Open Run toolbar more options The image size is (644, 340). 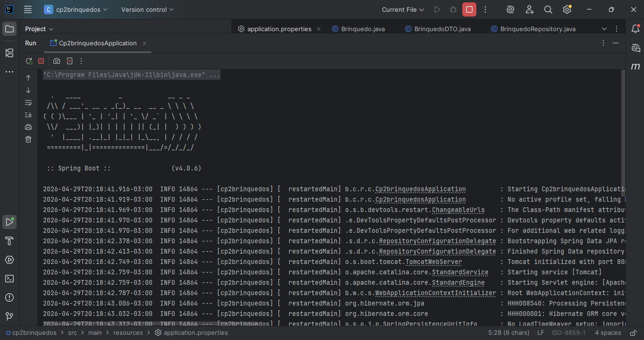(81, 61)
